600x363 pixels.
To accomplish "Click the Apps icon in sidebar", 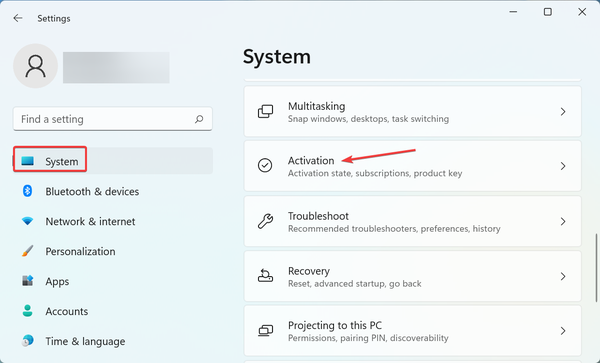I will (x=28, y=281).
